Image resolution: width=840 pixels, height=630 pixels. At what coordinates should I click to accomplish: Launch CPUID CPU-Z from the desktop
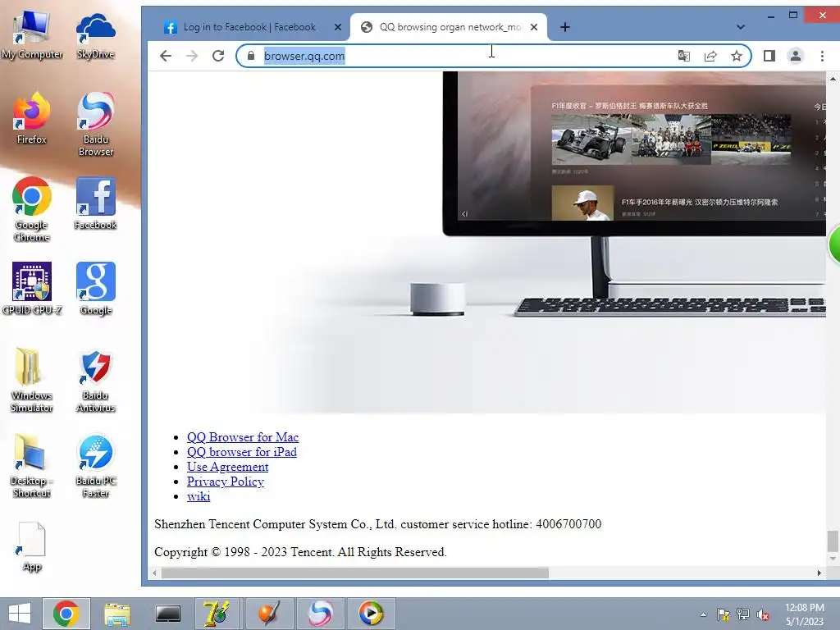32,289
